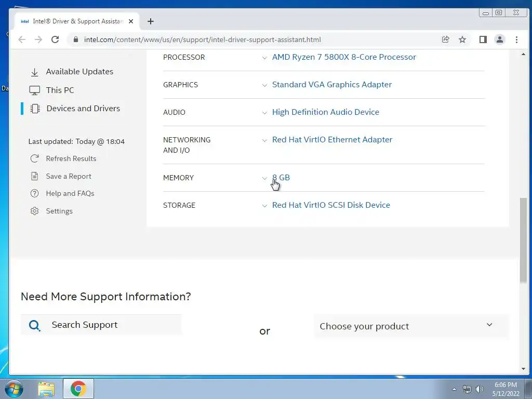
Task: Open Devices and Drivers section
Action: [83, 109]
